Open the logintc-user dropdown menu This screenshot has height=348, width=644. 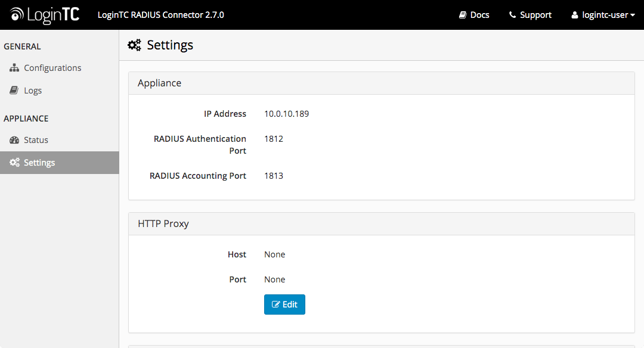click(603, 15)
